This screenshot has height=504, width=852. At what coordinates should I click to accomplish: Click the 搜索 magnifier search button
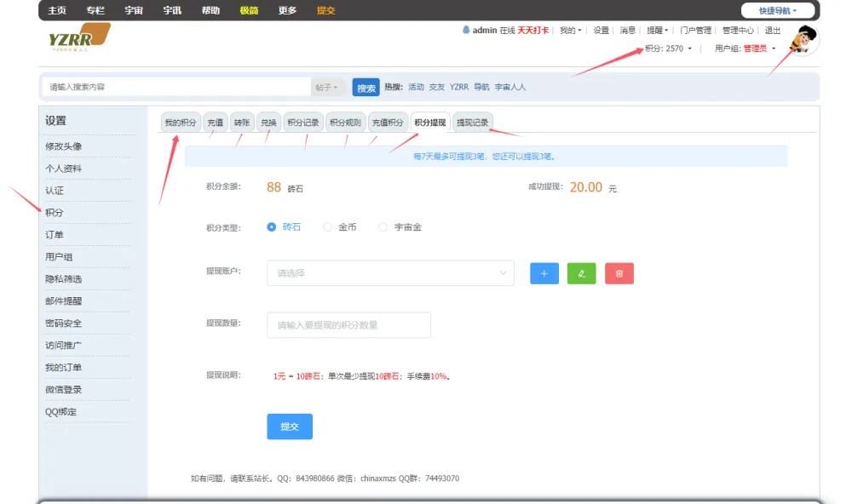click(x=366, y=87)
